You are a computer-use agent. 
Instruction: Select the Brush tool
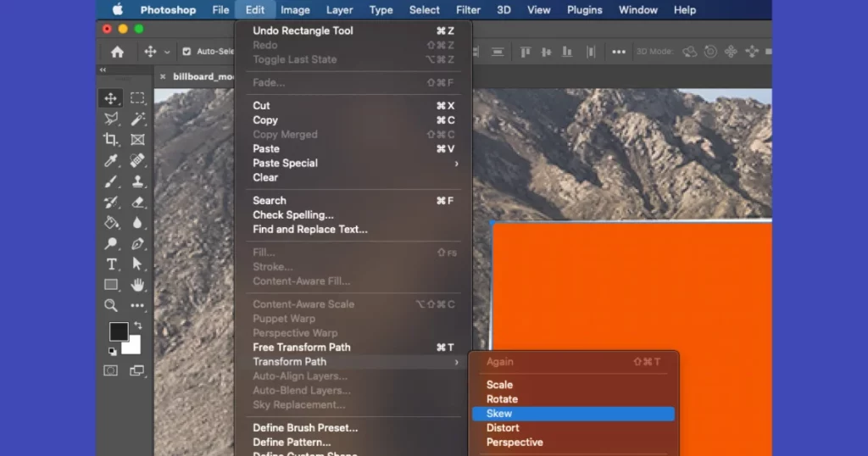[x=111, y=181]
